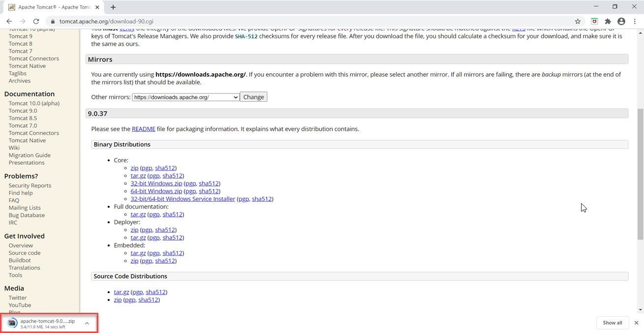Open the Tomcat 9 download link in sidebar

point(21,36)
